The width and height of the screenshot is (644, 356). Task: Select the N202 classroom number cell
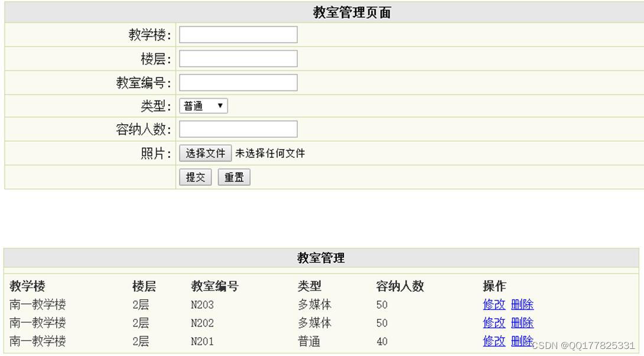point(202,323)
